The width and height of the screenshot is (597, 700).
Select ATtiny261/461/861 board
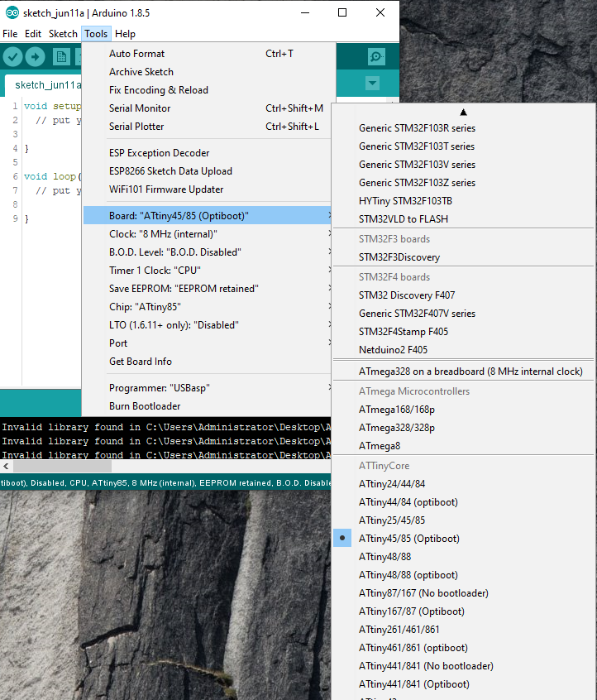[x=464, y=630]
